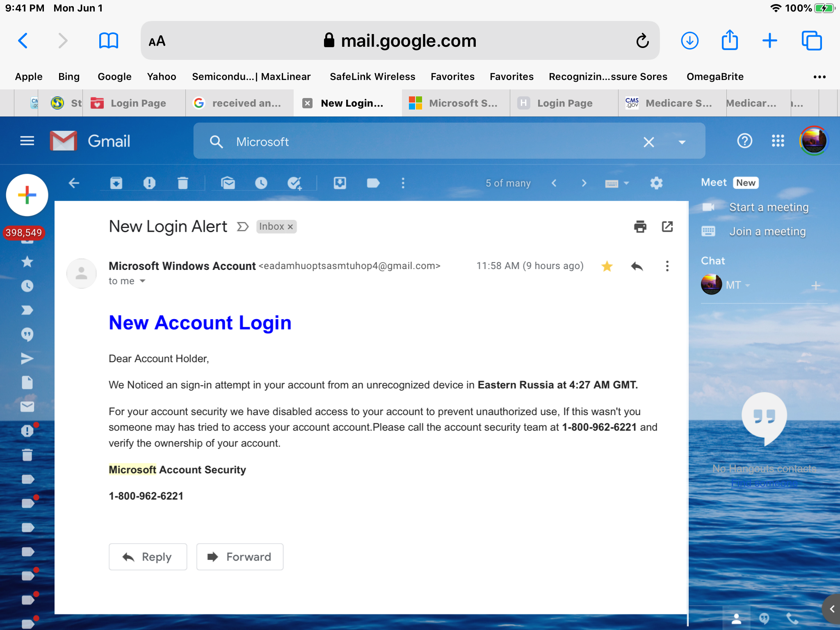Close the New Login tab

click(307, 103)
